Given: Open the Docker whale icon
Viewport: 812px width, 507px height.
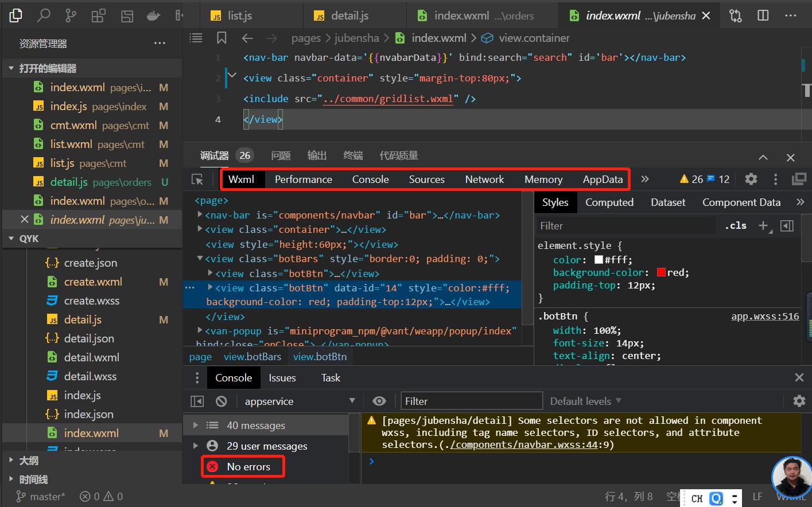Looking at the screenshot, I should pos(153,15).
